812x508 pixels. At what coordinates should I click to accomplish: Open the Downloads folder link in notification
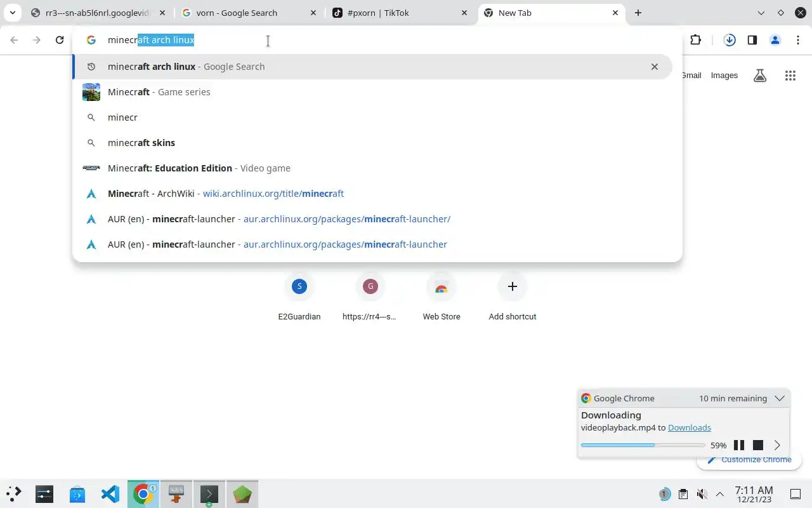690,428
